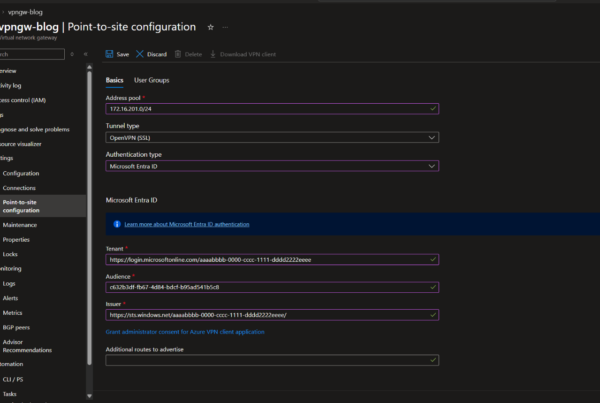Open Maintenance in sidebar
Image resolution: width=600 pixels, height=403 pixels.
20,225
